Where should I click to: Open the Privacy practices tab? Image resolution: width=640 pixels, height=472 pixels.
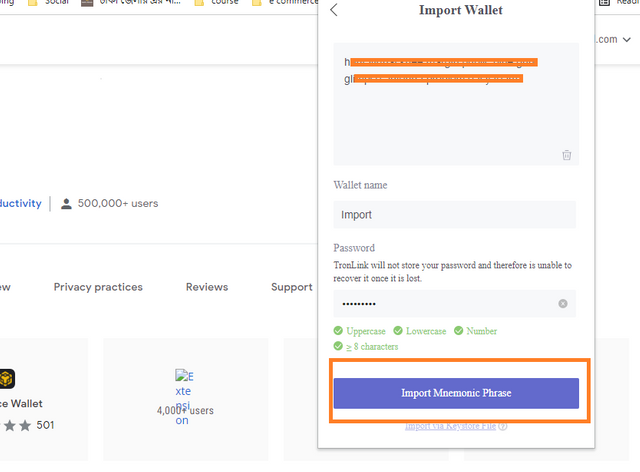98,287
